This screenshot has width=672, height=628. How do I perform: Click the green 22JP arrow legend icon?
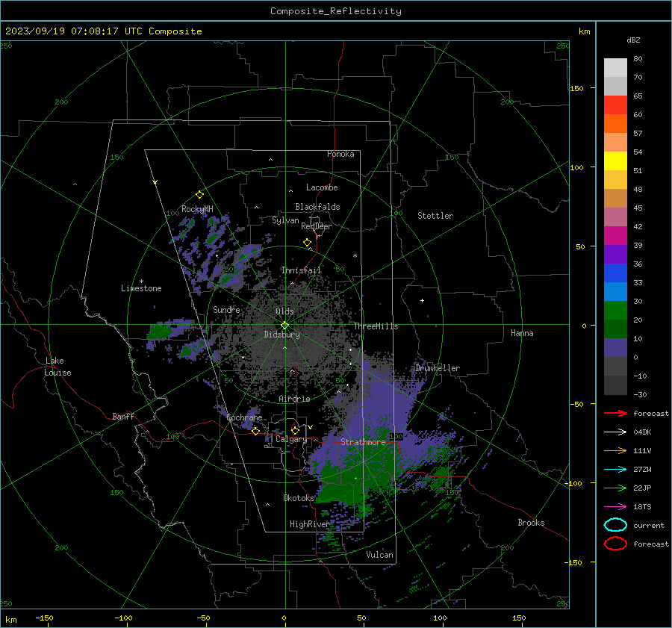click(615, 488)
